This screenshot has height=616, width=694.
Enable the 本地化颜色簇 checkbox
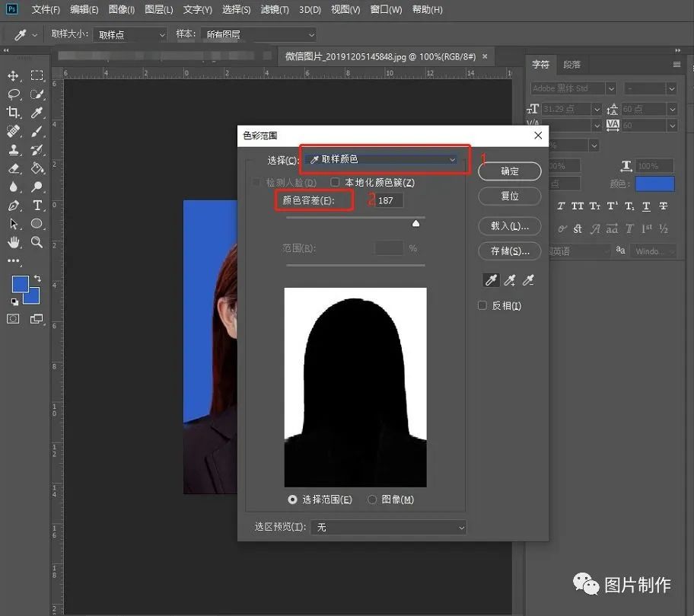335,183
